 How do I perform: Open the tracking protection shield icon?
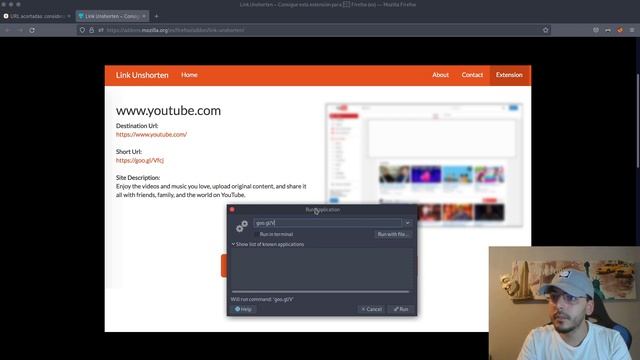82,30
